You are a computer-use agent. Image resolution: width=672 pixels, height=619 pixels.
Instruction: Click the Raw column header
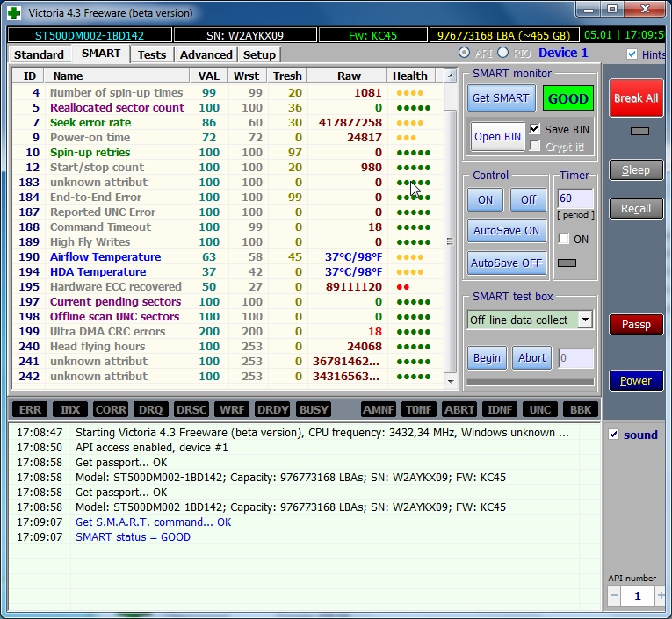(348, 76)
